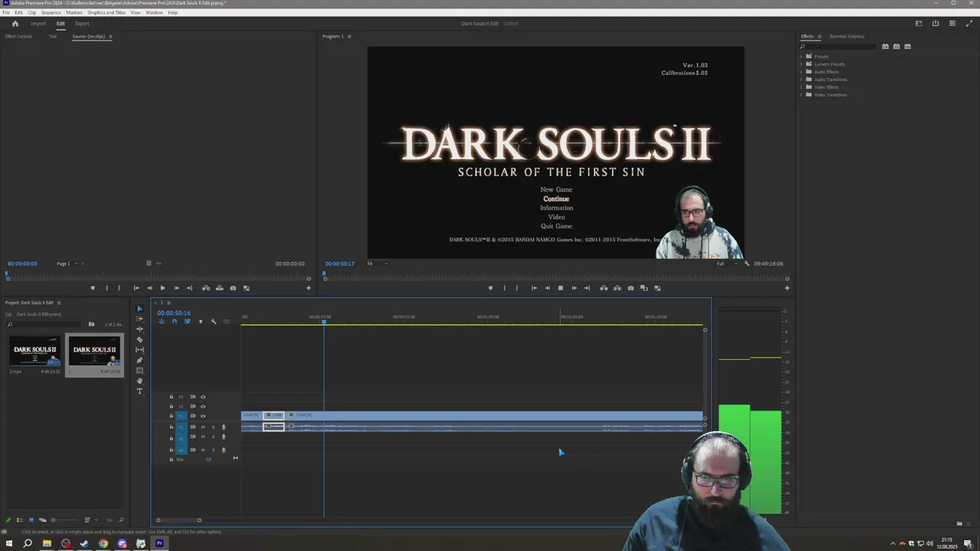Toggle lock on track V3
This screenshot has width=980, height=551.
coord(171,397)
